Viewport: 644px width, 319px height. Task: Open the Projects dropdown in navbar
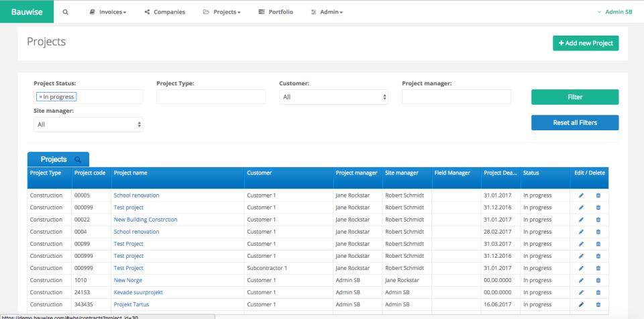click(x=222, y=12)
